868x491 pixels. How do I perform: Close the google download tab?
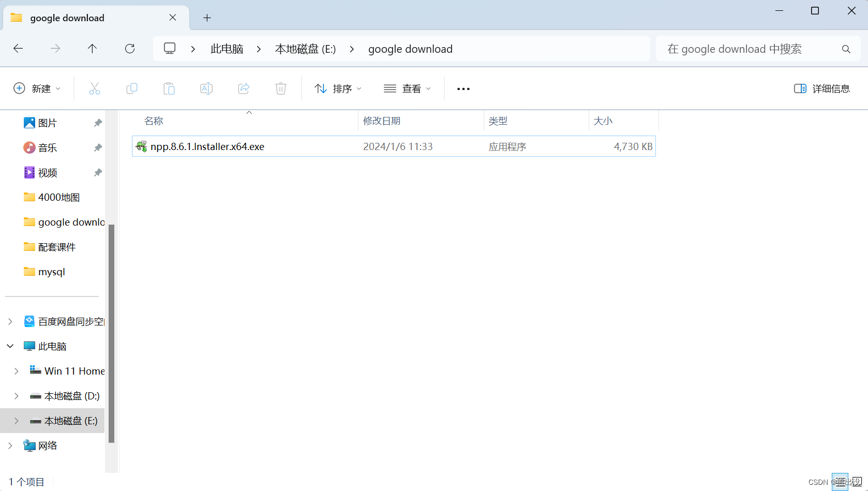173,18
